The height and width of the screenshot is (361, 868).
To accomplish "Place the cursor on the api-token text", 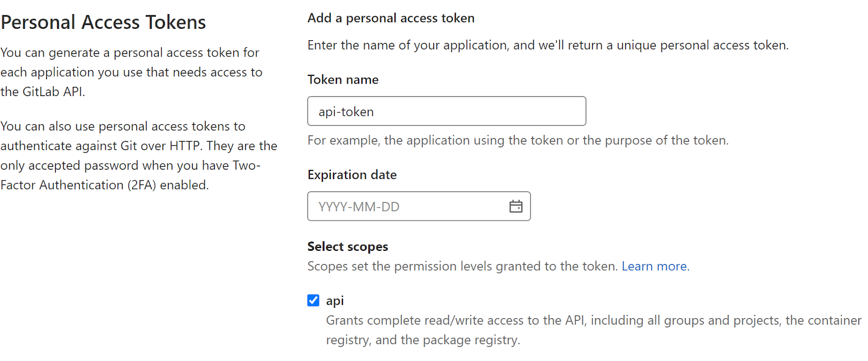I will click(346, 112).
